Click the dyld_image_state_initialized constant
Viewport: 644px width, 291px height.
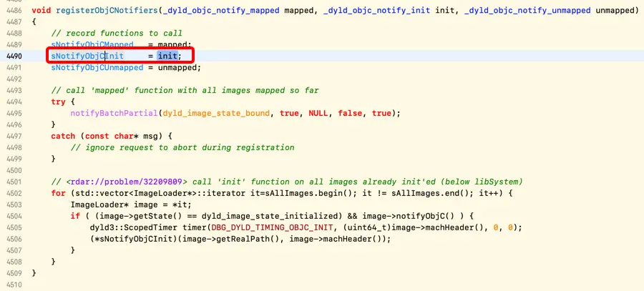(270, 216)
